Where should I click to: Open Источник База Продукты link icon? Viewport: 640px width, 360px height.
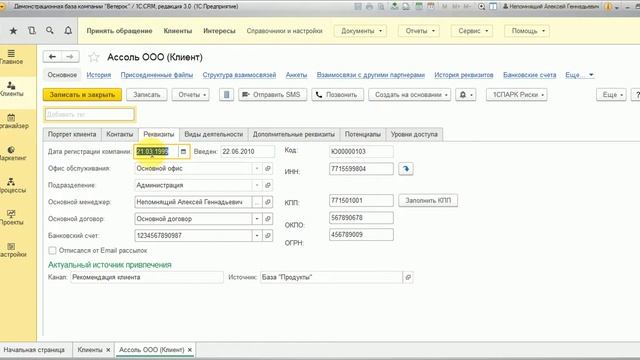(408, 277)
